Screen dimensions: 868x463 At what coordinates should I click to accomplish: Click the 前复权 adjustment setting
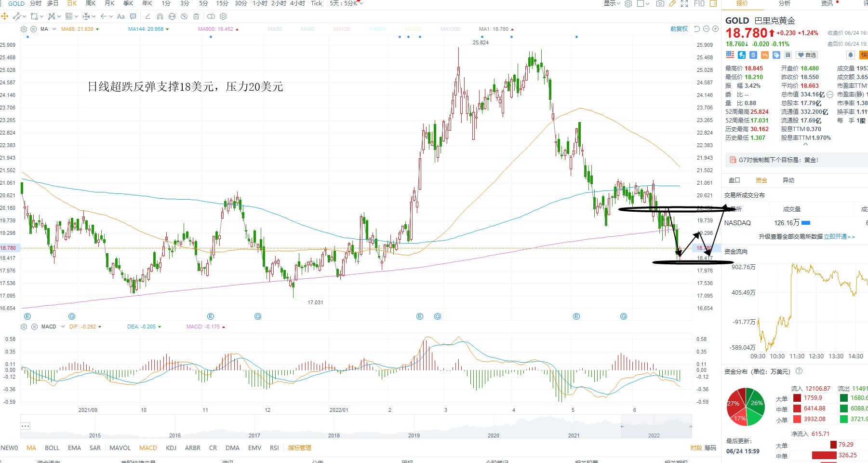(679, 29)
